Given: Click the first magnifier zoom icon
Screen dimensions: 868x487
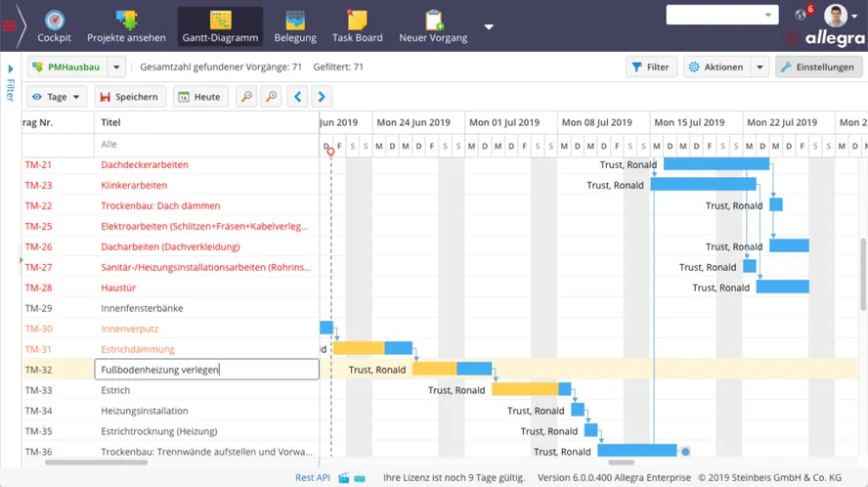Looking at the screenshot, I should (247, 97).
